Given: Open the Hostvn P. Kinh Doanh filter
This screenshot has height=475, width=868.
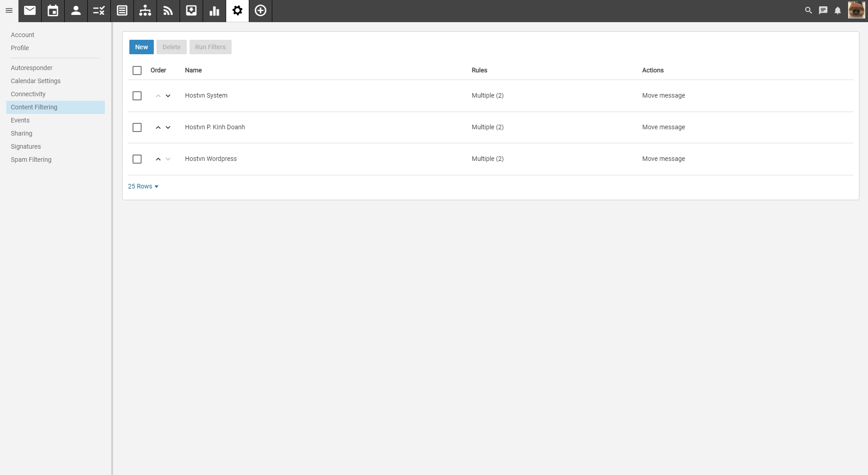Looking at the screenshot, I should [x=215, y=127].
